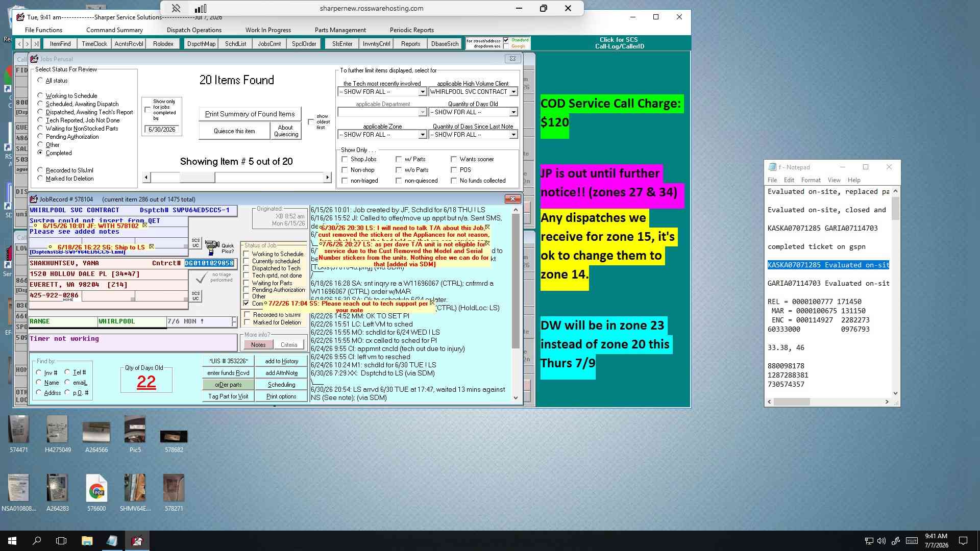Open the Dispatch Operations menu
Image resolution: width=980 pixels, height=551 pixels.
(x=194, y=30)
